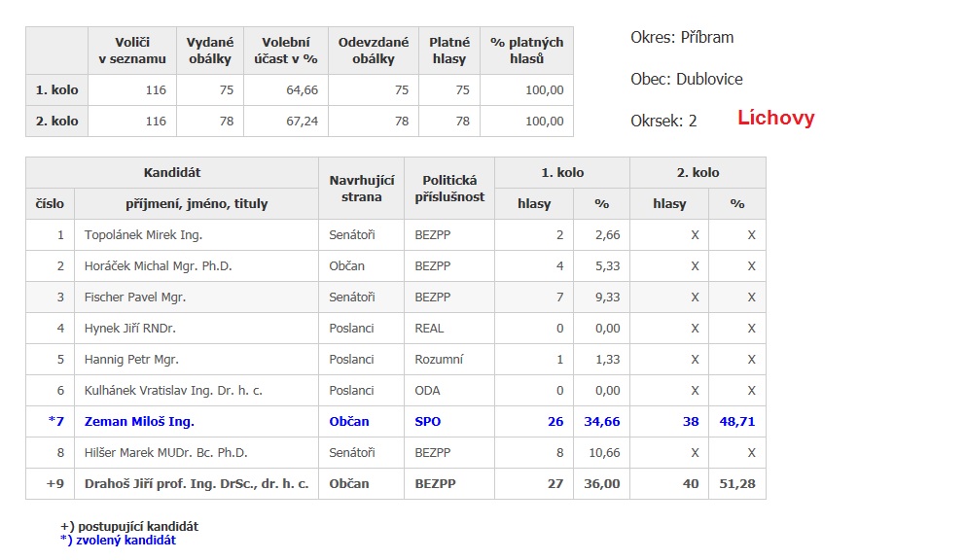Click Hannig Petr Mgr. in the table
Screen dimensions: 966x560
[x=131, y=359]
